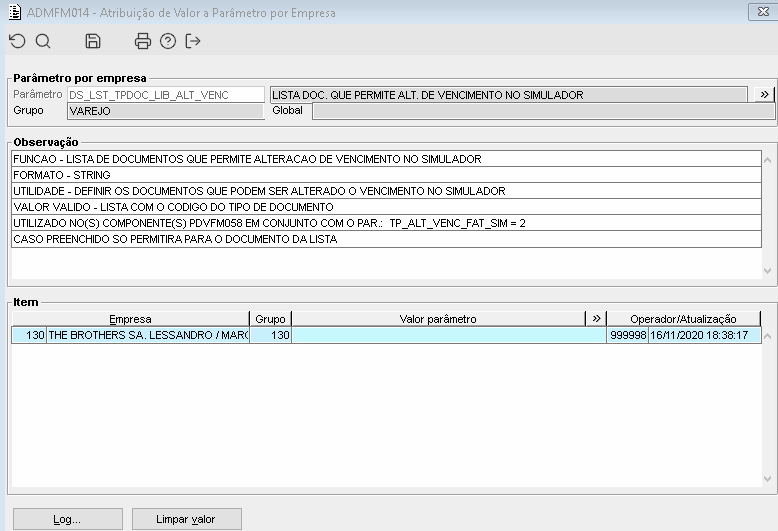Expand parameter description with » button

764,94
